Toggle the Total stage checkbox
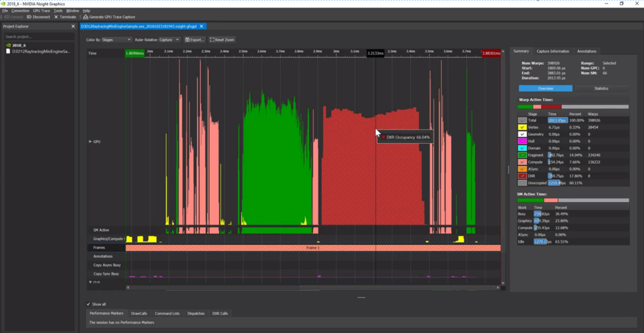 click(x=522, y=120)
